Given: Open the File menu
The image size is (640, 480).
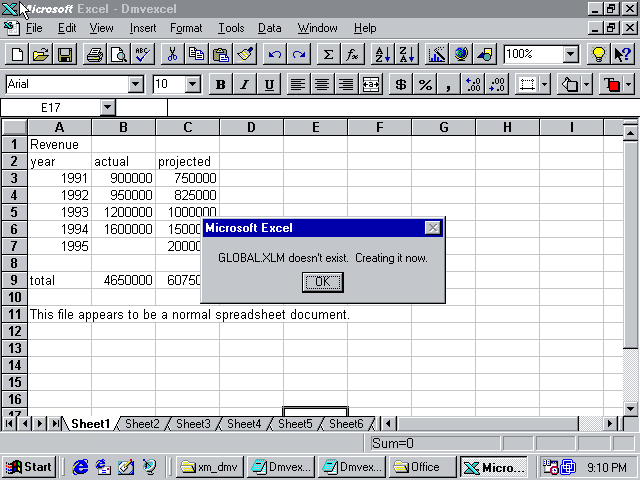Looking at the screenshot, I should 34,28.
